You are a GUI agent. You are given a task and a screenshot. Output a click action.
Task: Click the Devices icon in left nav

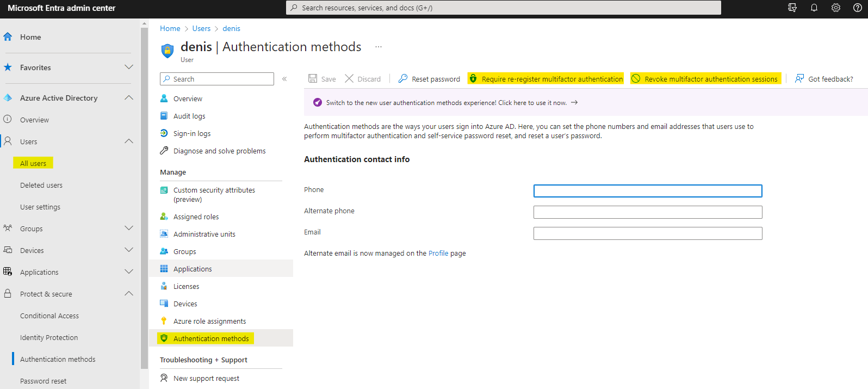click(8, 250)
